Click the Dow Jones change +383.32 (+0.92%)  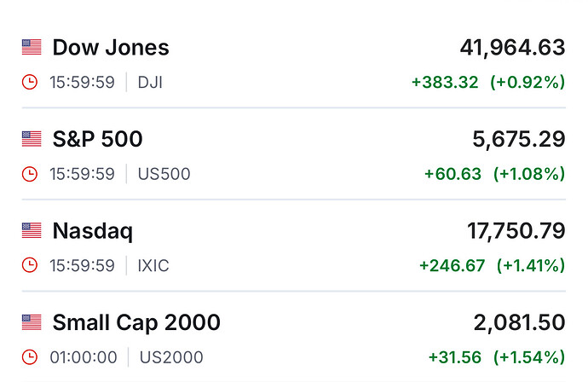coord(488,82)
